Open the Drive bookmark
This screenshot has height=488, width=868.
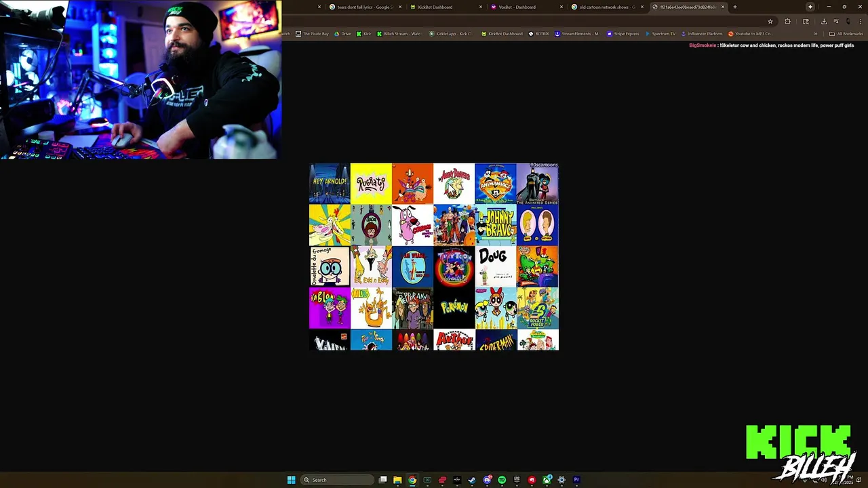(x=342, y=34)
